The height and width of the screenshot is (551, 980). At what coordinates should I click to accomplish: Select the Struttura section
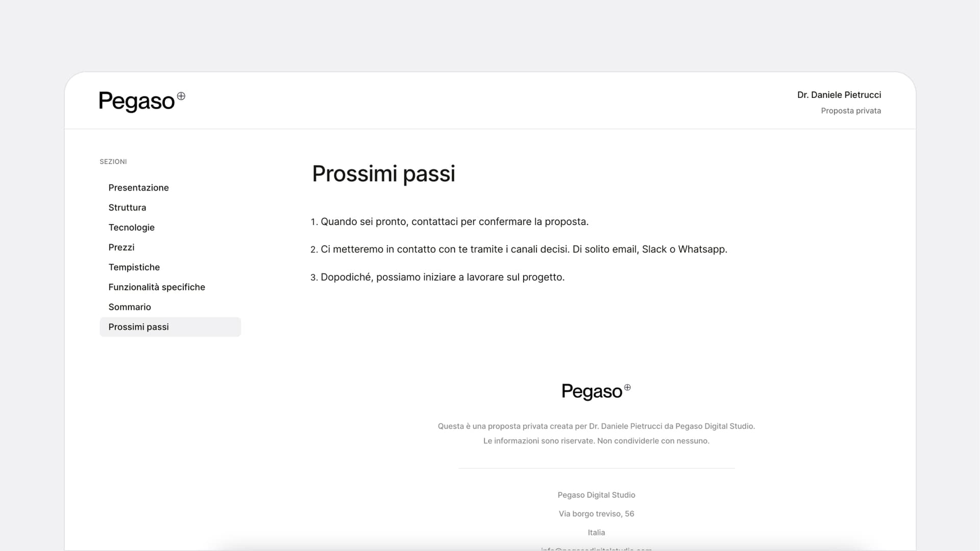[x=127, y=207]
